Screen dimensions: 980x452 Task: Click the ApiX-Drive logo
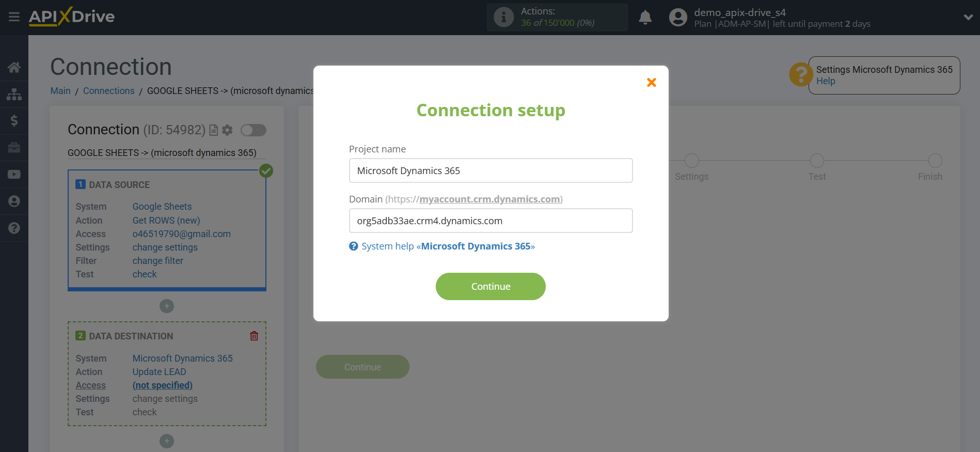[72, 17]
